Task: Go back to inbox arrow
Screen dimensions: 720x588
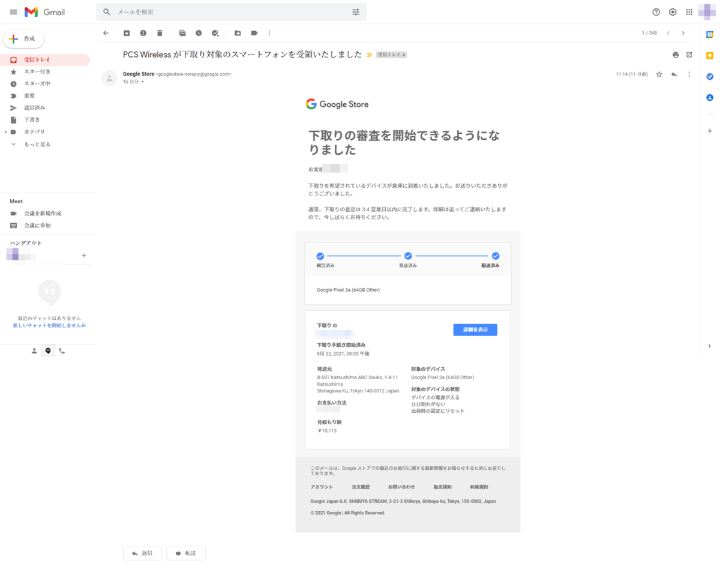Action: click(x=106, y=33)
